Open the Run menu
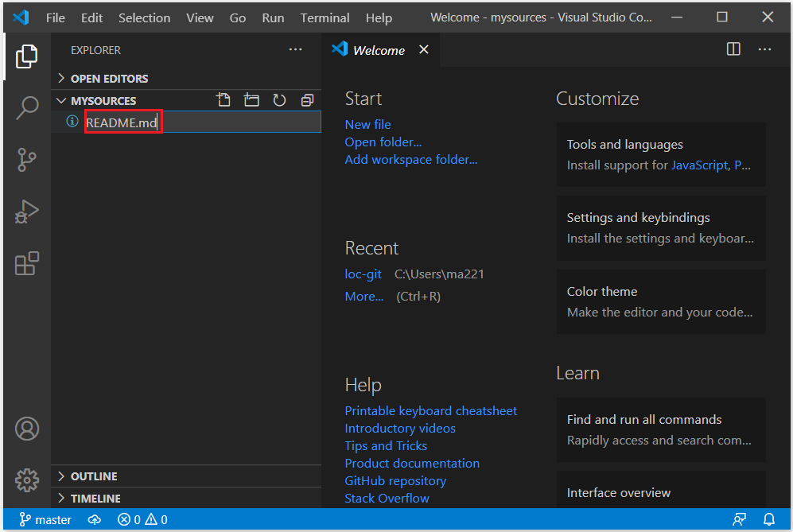 tap(273, 17)
